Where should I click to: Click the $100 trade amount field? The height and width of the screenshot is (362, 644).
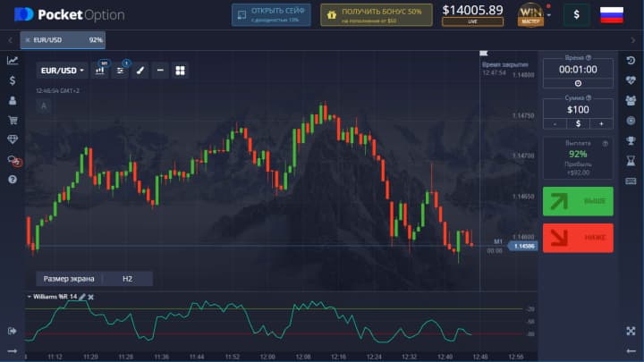578,108
